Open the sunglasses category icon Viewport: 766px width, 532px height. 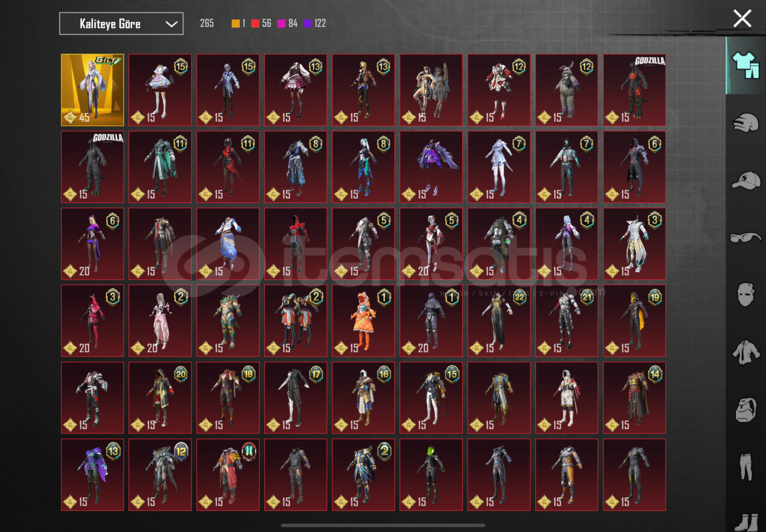click(745, 237)
